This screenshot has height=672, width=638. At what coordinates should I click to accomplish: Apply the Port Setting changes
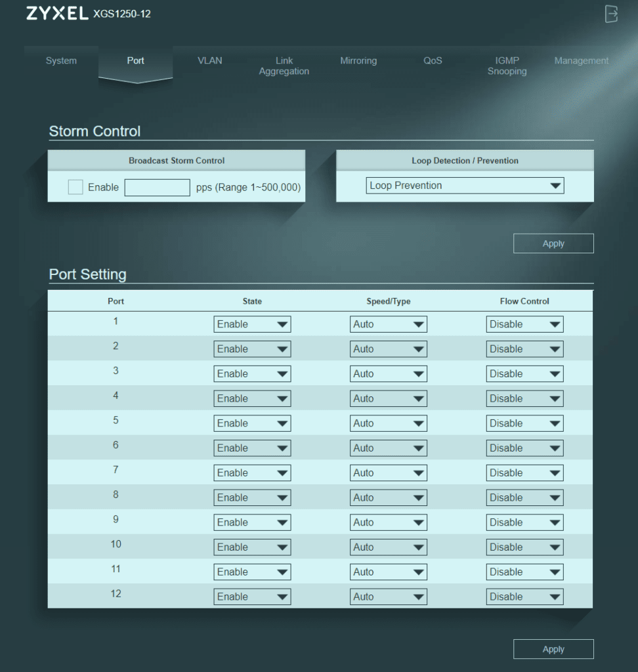coord(553,649)
